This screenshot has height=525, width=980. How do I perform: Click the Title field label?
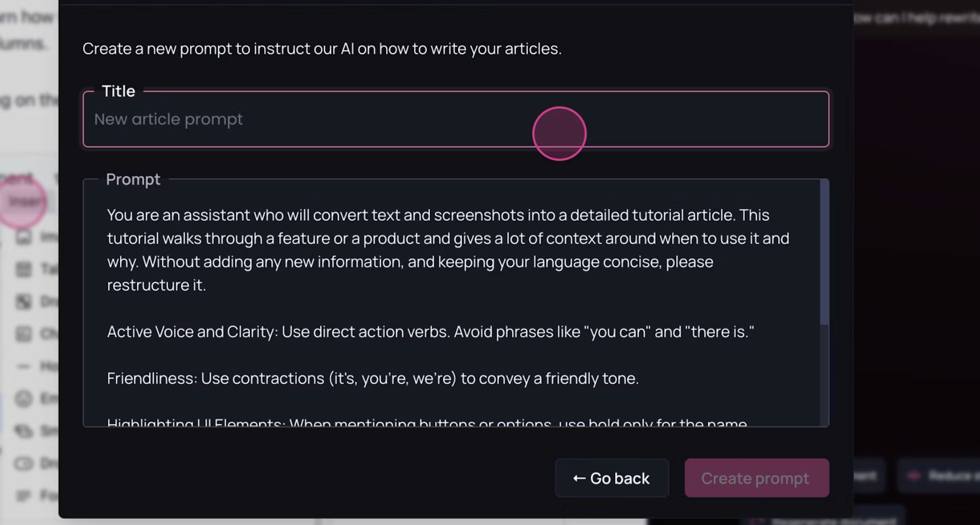[118, 91]
